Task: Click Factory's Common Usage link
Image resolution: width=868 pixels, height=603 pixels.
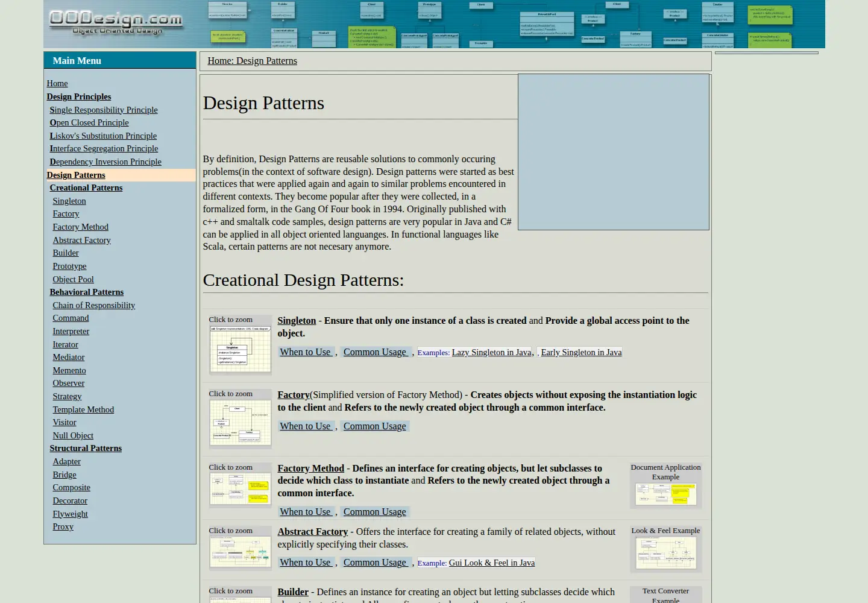Action: click(x=374, y=426)
